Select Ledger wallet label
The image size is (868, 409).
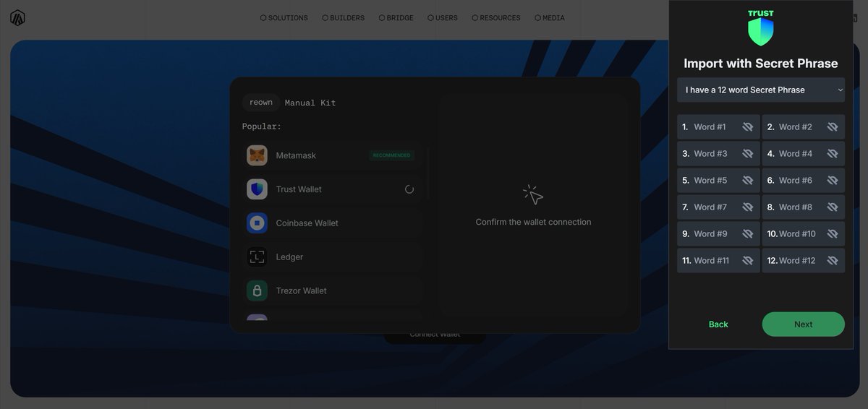pos(289,257)
